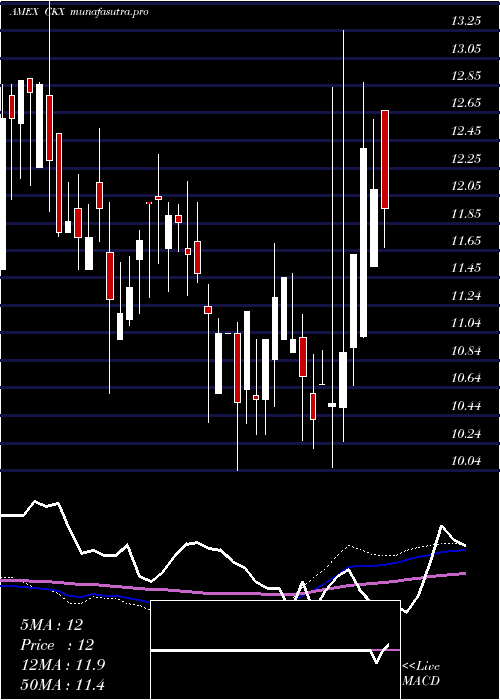Click the 10.04 price axis label
Image resolution: width=500 pixels, height=700 pixels.
point(466,460)
